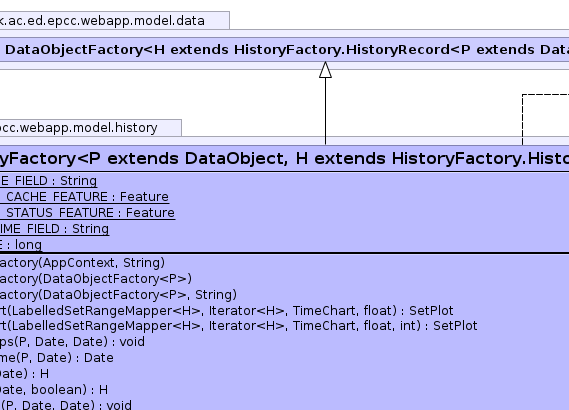Select the webapp.model.data package tab
This screenshot has height=410, width=569.
pos(115,20)
